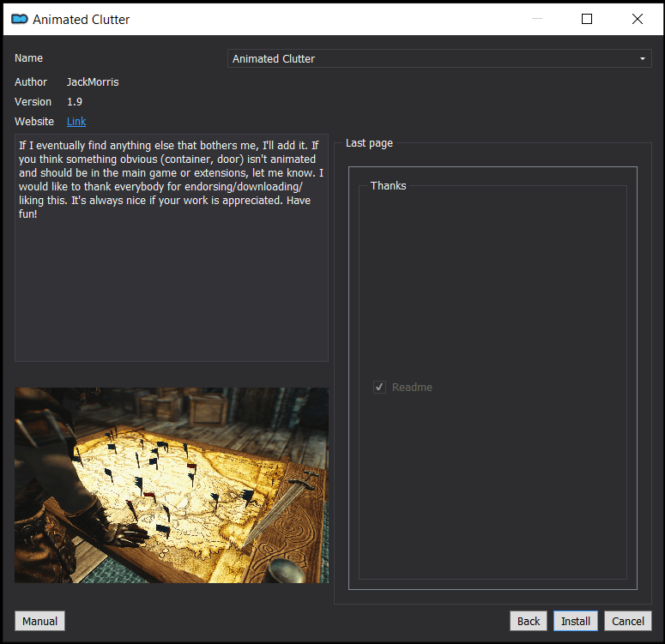Click the Install button

575,621
